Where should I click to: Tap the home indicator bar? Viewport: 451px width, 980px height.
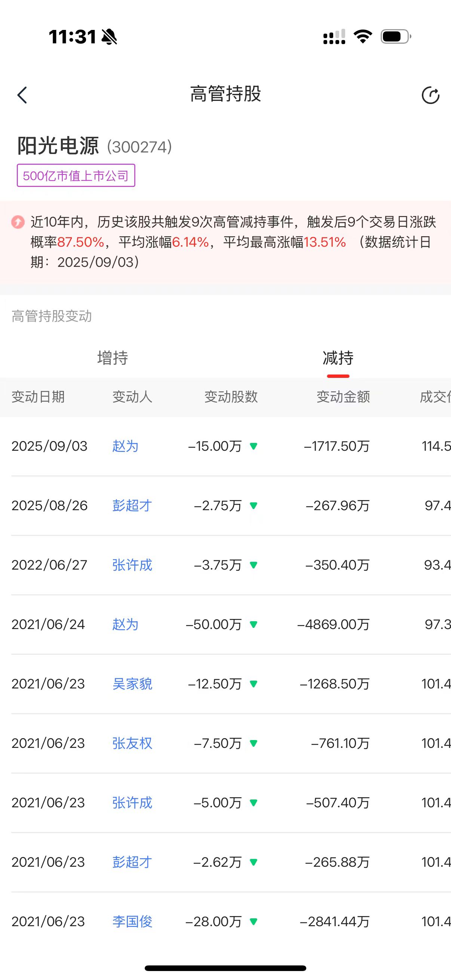pos(225,968)
